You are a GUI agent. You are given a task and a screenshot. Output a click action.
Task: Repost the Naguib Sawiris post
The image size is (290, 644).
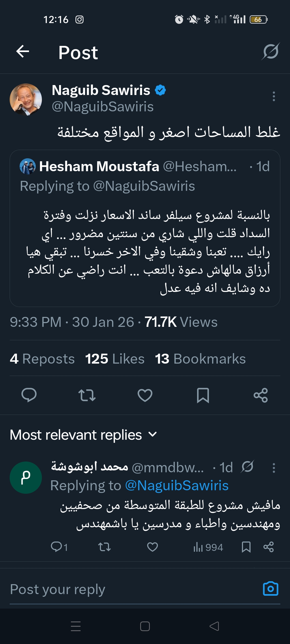pos(87,395)
